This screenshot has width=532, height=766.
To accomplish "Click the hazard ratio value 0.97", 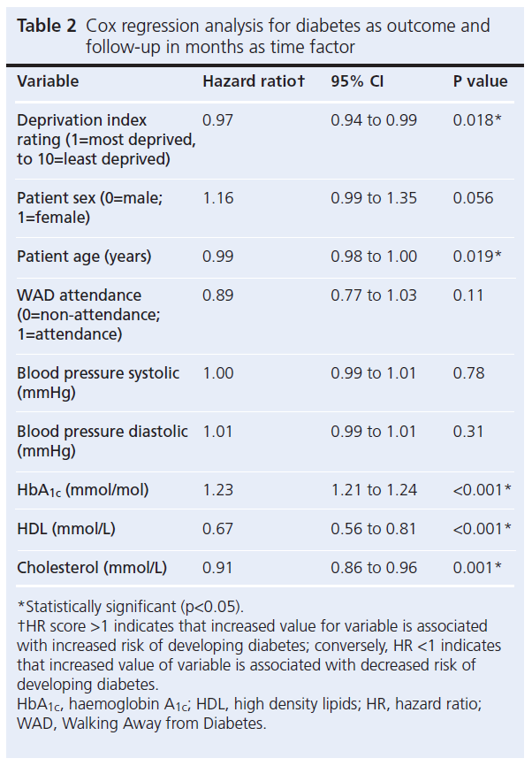I will tap(218, 120).
